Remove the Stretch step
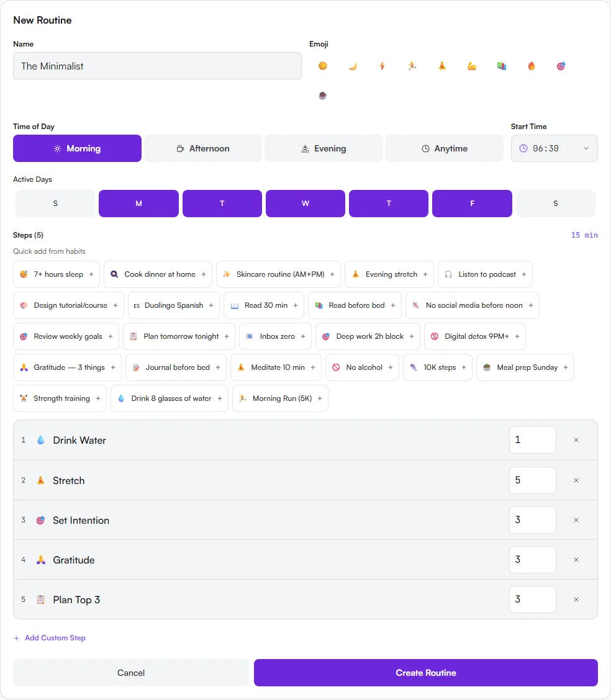The height and width of the screenshot is (700, 611). 576,480
